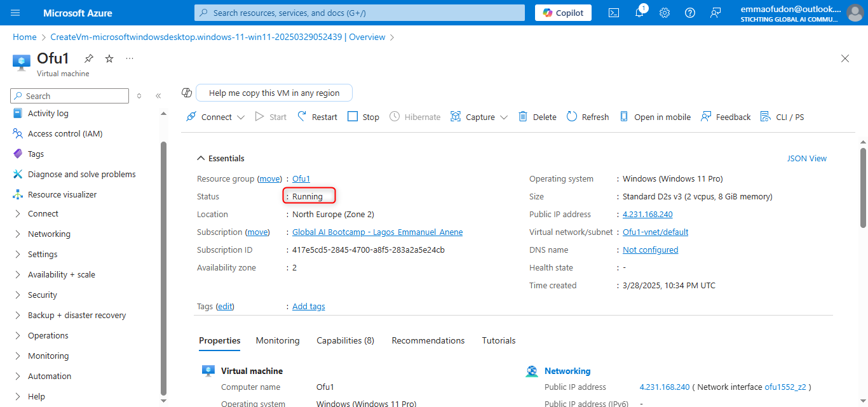
Task: Open Ofu1-vnet/default network link
Action: [656, 232]
